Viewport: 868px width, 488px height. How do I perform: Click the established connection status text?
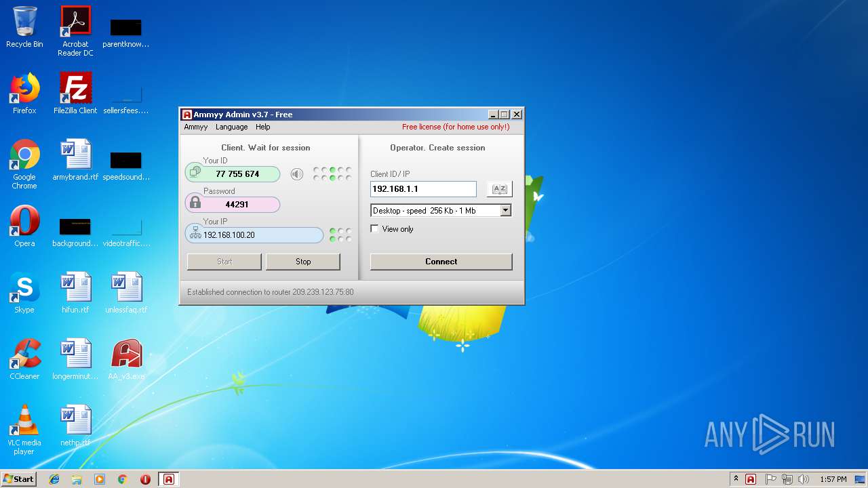(x=271, y=292)
